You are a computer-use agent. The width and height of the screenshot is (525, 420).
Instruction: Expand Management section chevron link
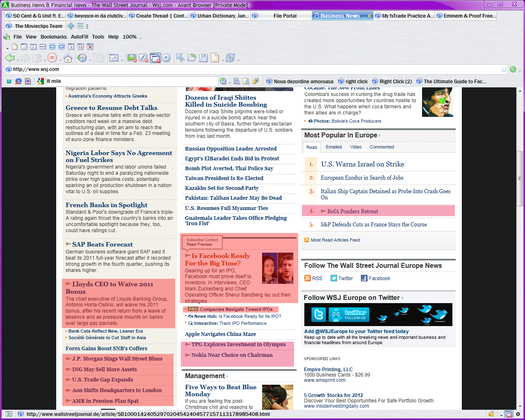pos(227,376)
